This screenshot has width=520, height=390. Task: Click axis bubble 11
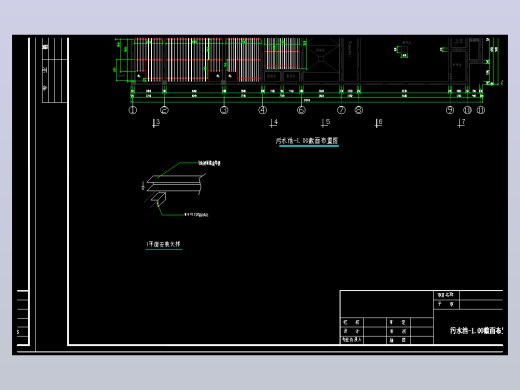(x=481, y=110)
